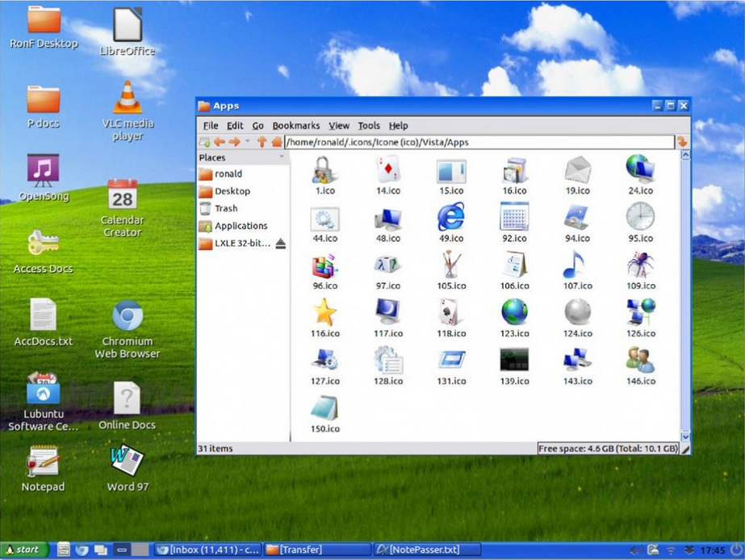
Task: Eject the LXLE 32-bit volume
Action: point(280,244)
